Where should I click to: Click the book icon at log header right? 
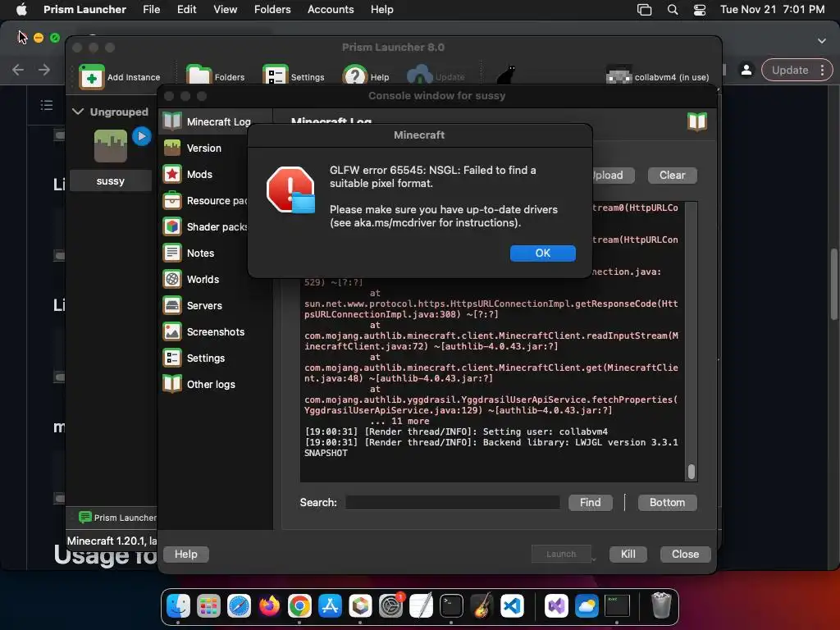[x=697, y=121]
